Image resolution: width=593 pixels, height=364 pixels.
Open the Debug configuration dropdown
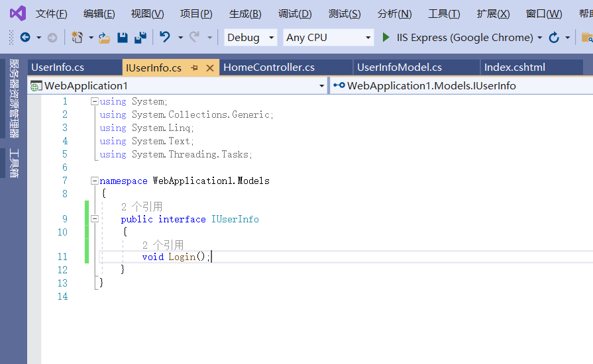250,37
